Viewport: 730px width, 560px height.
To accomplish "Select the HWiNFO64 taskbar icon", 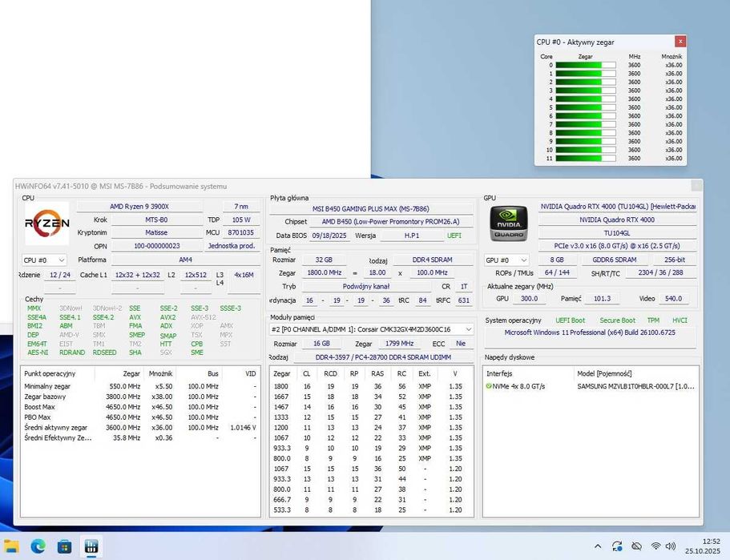I will click(x=91, y=546).
